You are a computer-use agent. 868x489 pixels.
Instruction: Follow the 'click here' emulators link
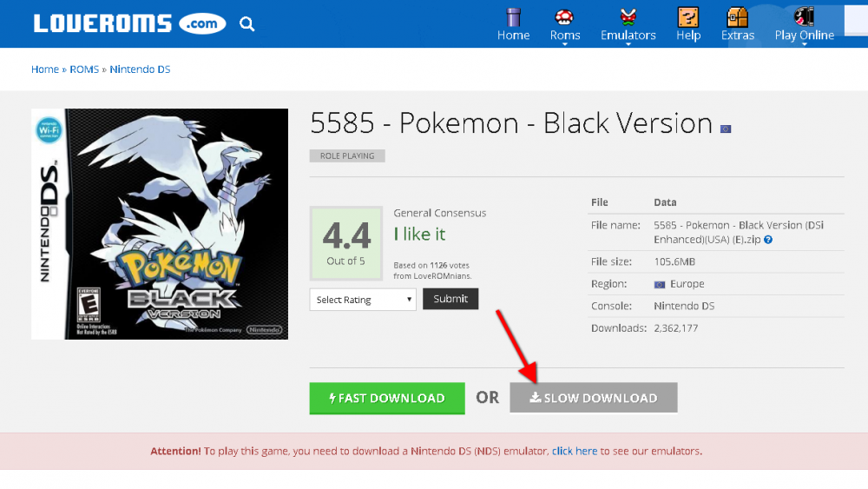click(x=575, y=451)
